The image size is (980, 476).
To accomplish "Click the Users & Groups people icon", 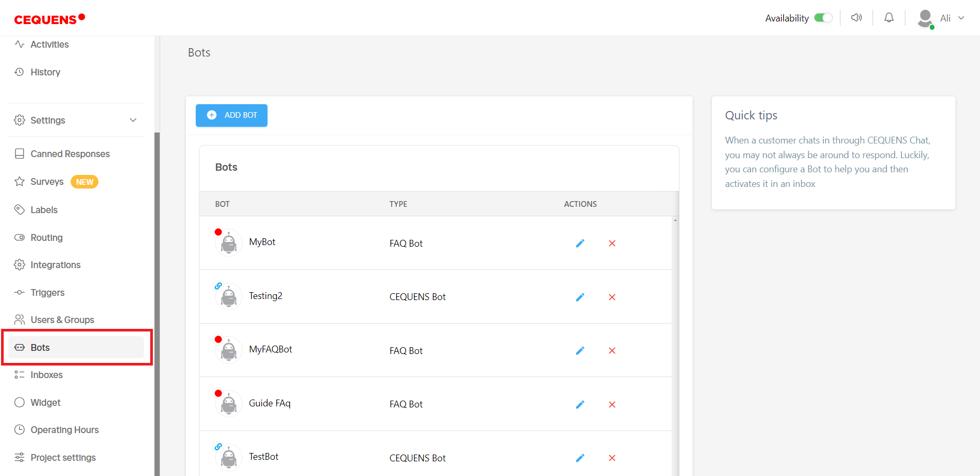I will click(x=19, y=319).
